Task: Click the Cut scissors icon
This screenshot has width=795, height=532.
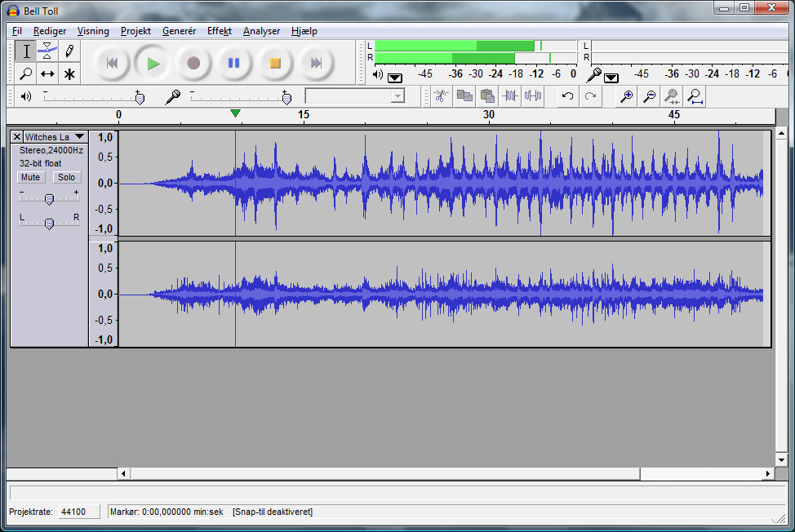Action: point(440,96)
